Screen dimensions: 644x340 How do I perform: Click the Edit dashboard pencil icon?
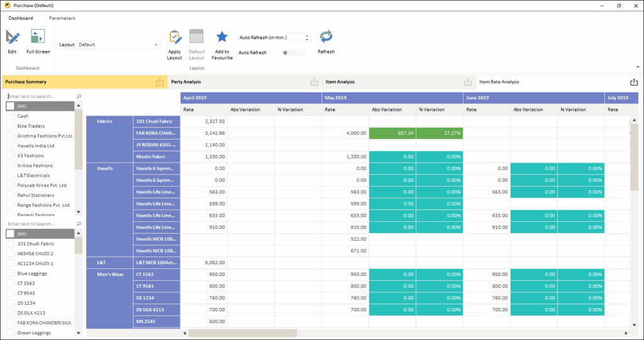pyautogui.click(x=12, y=37)
